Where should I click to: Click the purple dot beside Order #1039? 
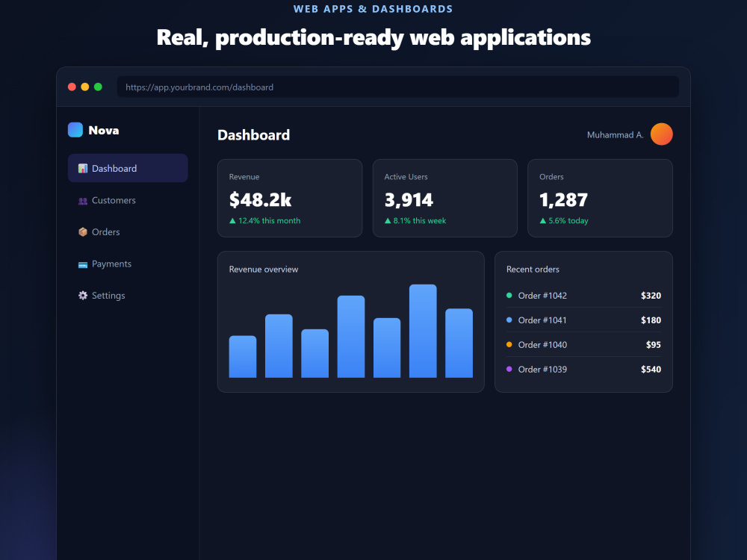pos(509,369)
